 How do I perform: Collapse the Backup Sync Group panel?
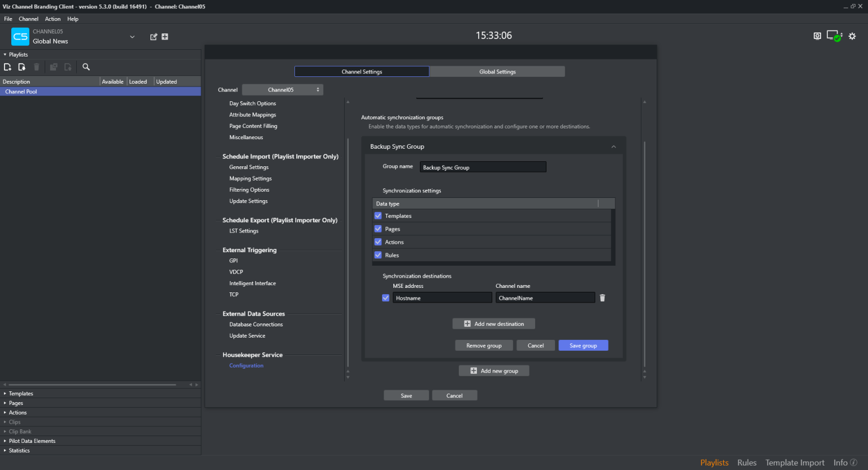point(614,147)
